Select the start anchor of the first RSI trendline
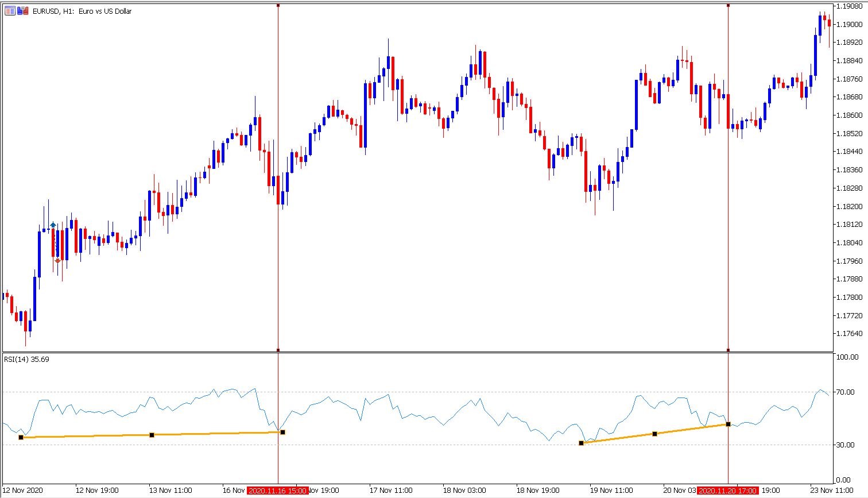 (x=21, y=438)
